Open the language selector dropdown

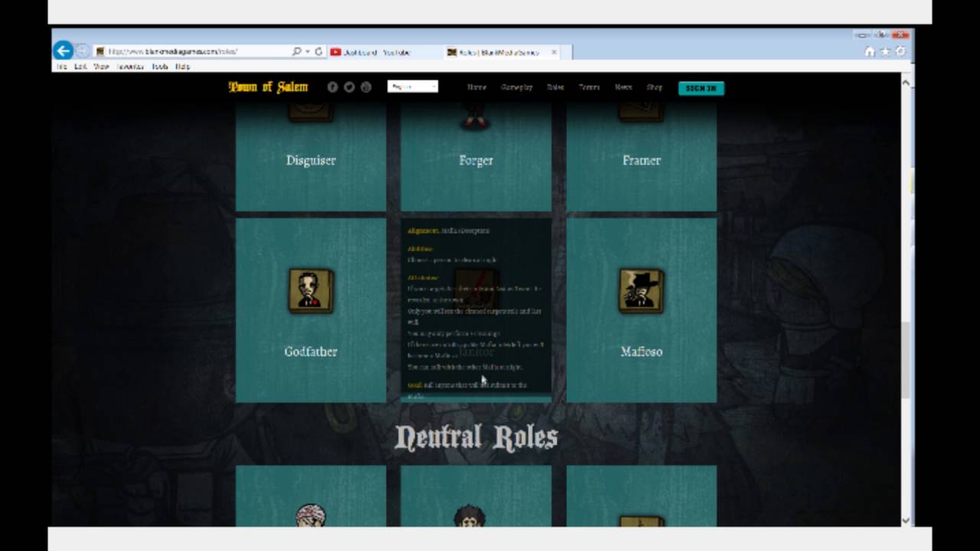pyautogui.click(x=413, y=86)
